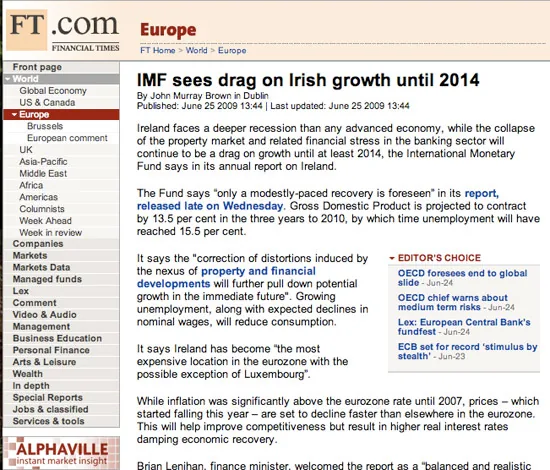Open Europe in the breadcrumb trail
This screenshot has height=470, width=550.
232,51
